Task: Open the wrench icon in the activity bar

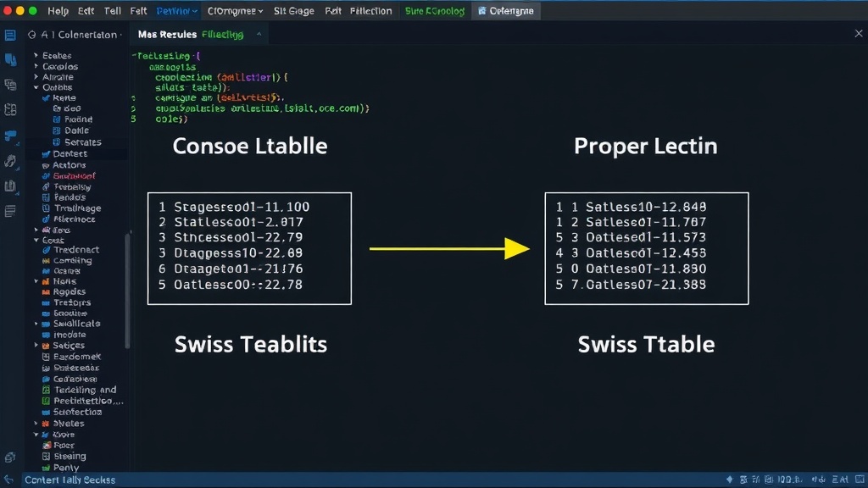Action: click(10, 161)
